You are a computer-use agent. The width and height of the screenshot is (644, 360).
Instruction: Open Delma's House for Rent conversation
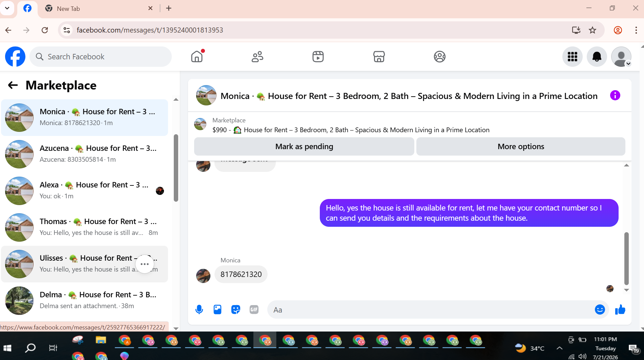(x=85, y=301)
